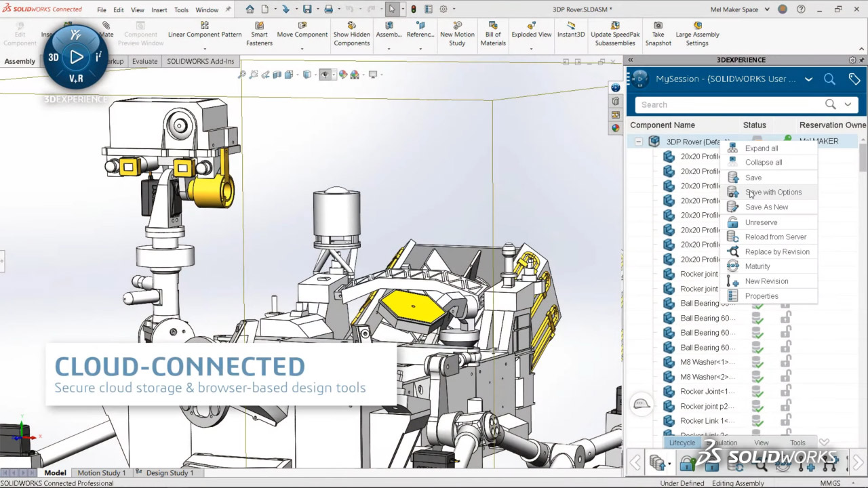868x488 pixels.
Task: Select Unreserve in the context menu
Action: pos(761,222)
